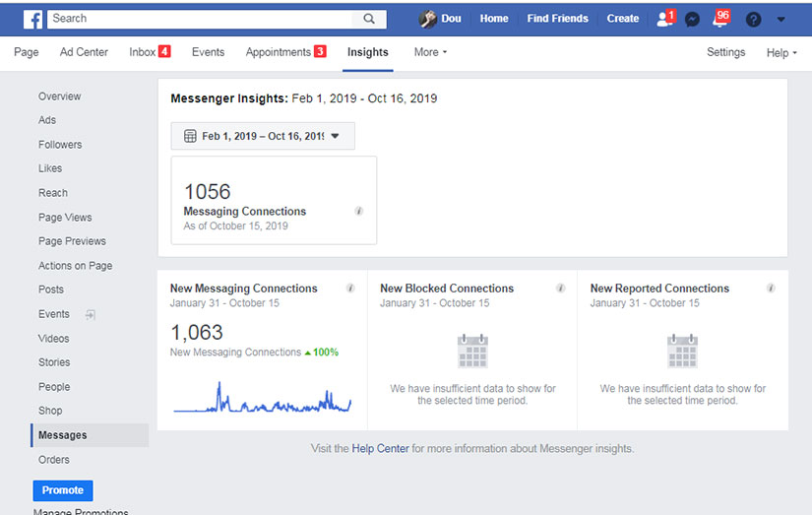812x515 pixels.
Task: Open the People insights section
Action: point(54,387)
